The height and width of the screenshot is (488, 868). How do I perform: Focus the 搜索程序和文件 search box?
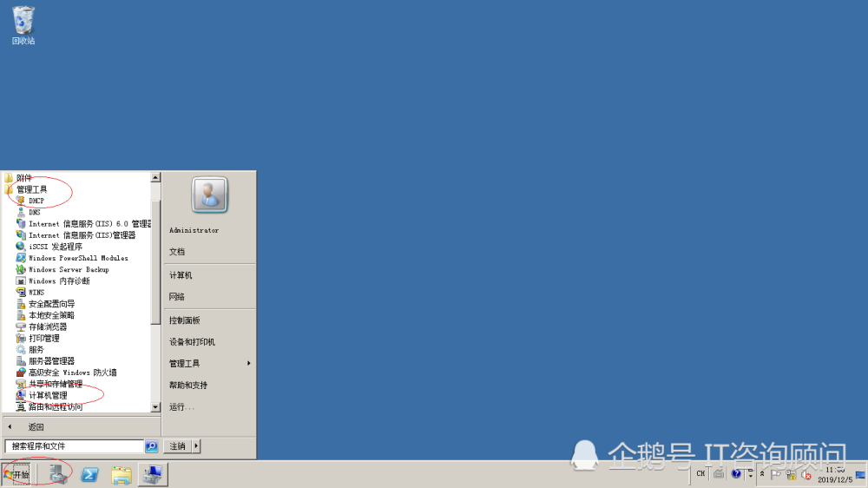pyautogui.click(x=74, y=446)
